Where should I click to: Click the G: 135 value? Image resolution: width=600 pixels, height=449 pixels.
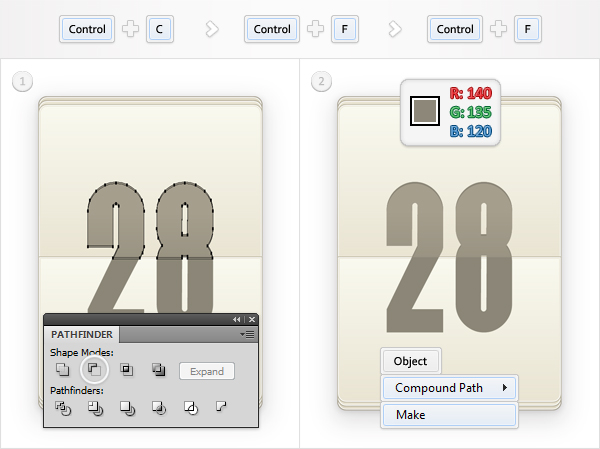(471, 113)
